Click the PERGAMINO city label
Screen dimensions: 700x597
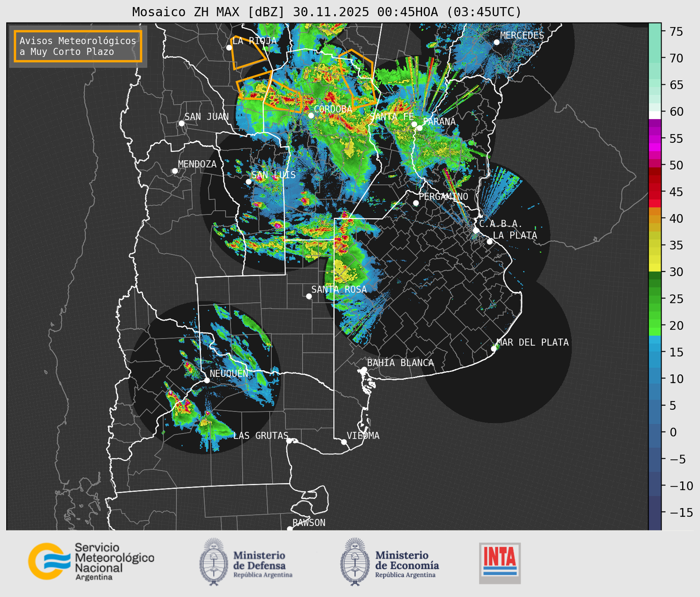[444, 196]
